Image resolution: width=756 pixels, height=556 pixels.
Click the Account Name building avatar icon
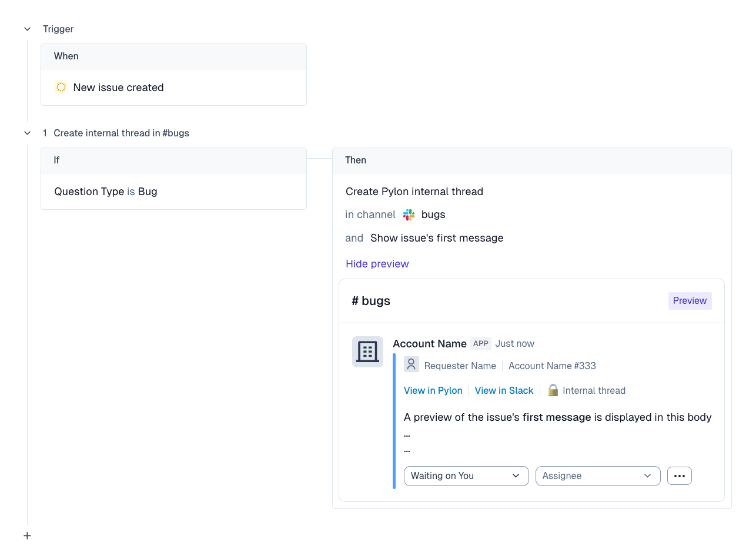367,351
